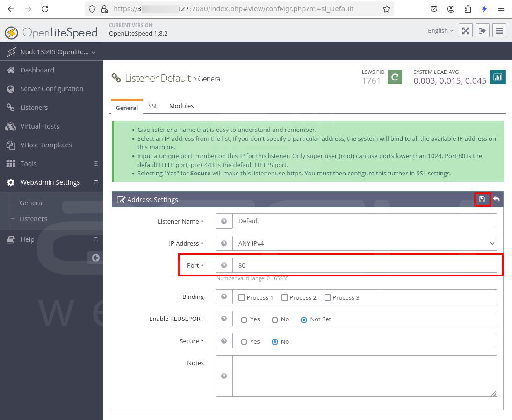Check the Process 1 binding box
The image size is (512, 420).
coord(242,297)
